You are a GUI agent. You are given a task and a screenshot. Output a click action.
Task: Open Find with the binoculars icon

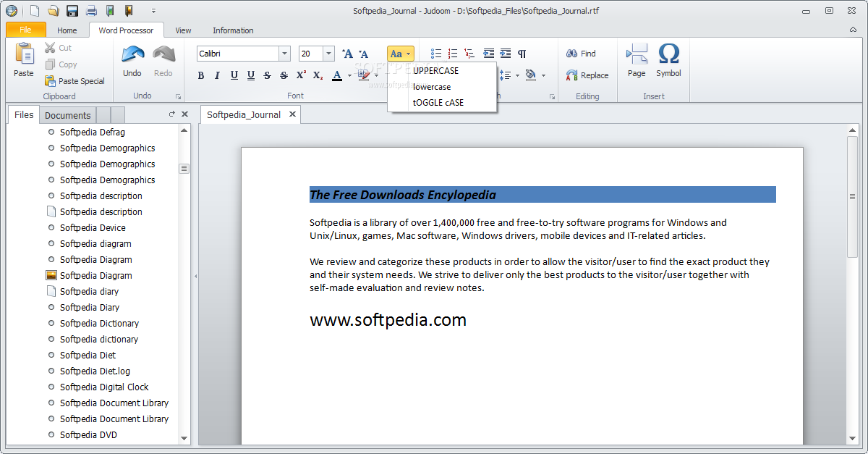coord(581,54)
